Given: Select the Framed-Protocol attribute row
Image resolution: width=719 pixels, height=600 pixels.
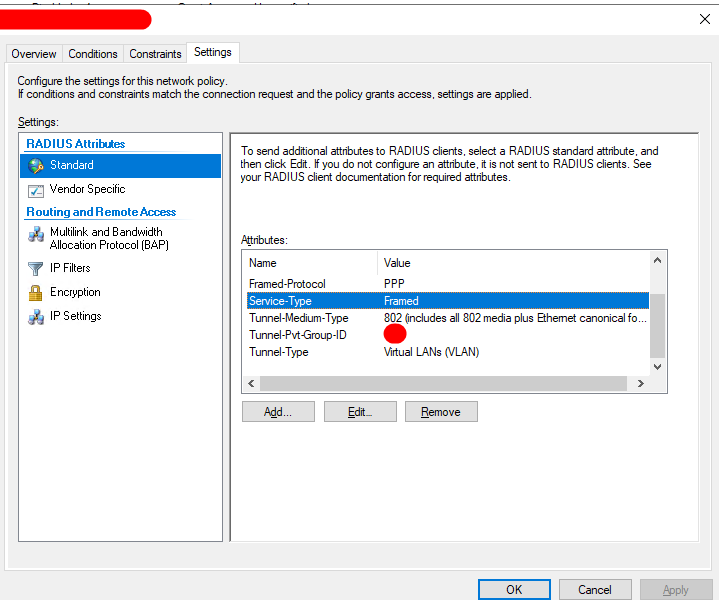Looking at the screenshot, I should click(x=448, y=284).
